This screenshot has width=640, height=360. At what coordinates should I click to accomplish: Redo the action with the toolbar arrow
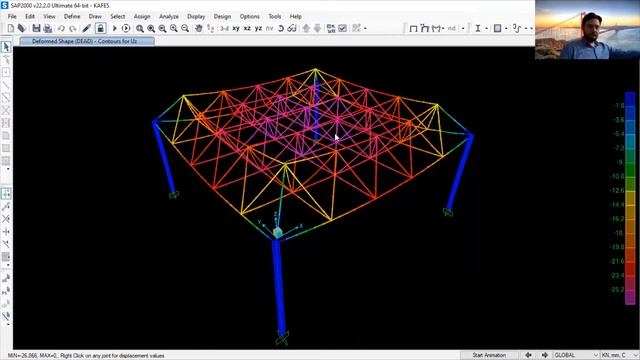73,28
